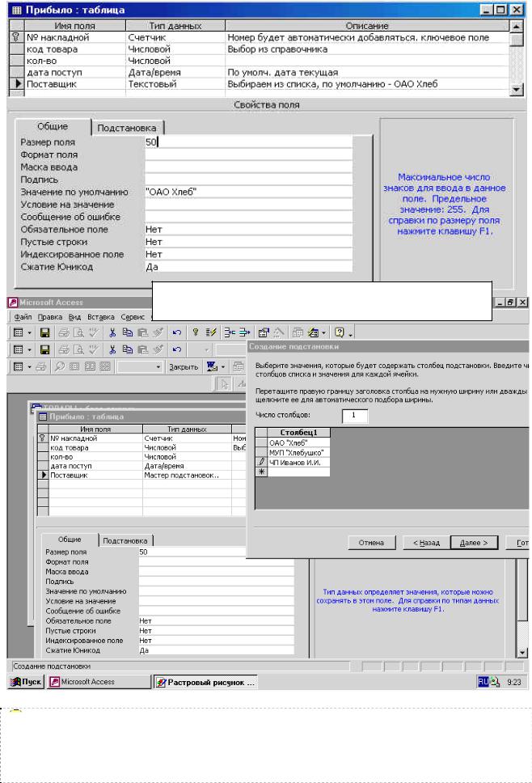This screenshot has width=532, height=783.
Task: Click the Размер поля value 50 in the top window
Action: tap(248, 142)
